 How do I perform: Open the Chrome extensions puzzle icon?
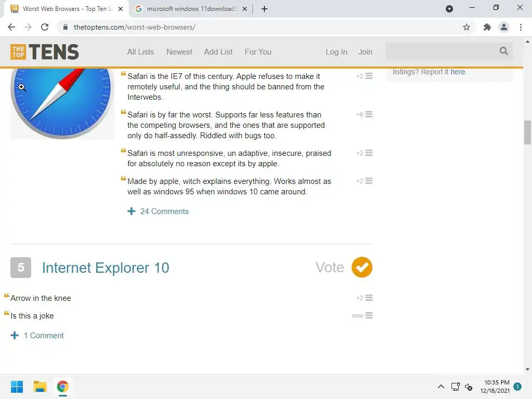click(x=487, y=27)
